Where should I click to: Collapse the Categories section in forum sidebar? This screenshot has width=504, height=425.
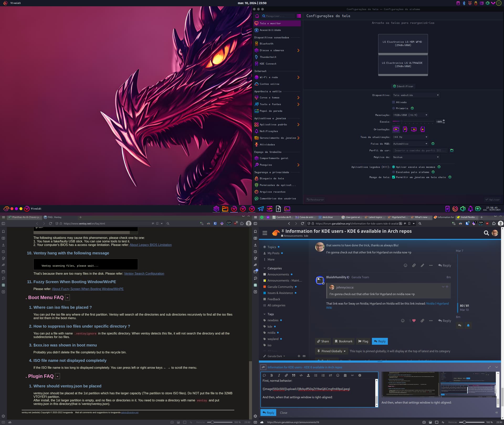(x=264, y=268)
